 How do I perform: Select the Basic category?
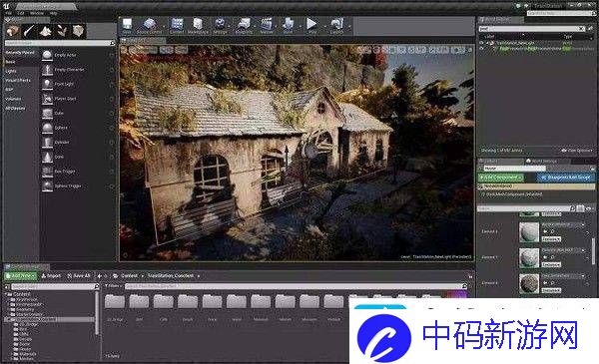pyautogui.click(x=11, y=62)
